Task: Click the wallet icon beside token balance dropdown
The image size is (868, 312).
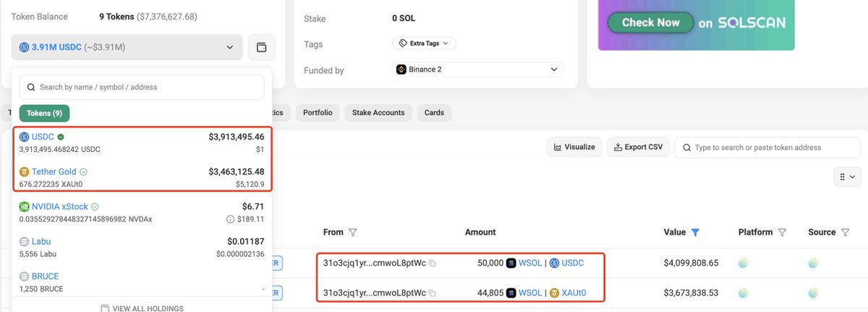Action: point(261,48)
